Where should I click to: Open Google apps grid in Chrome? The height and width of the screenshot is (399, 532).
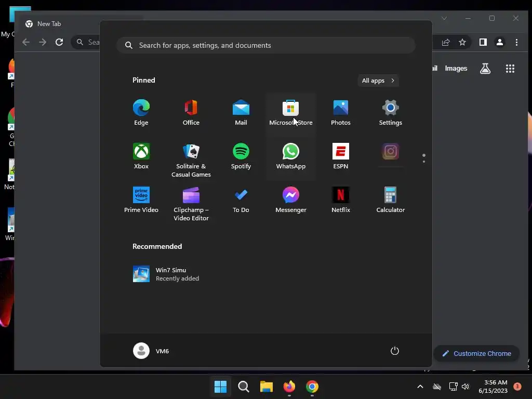[510, 69]
